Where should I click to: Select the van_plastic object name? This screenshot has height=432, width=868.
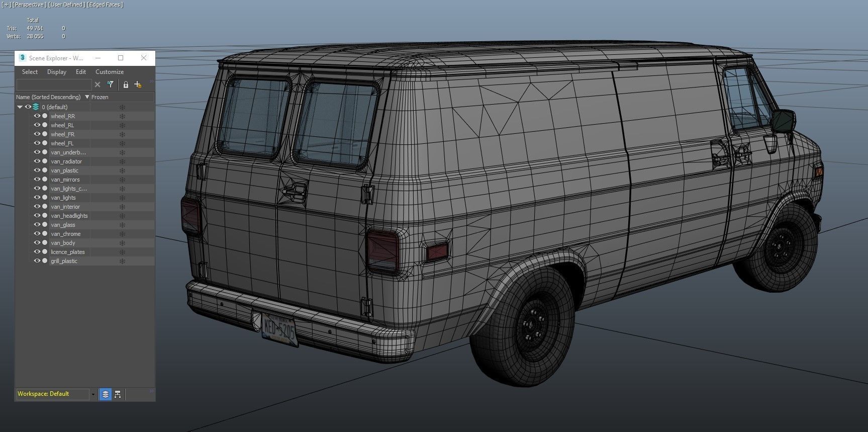coord(64,170)
